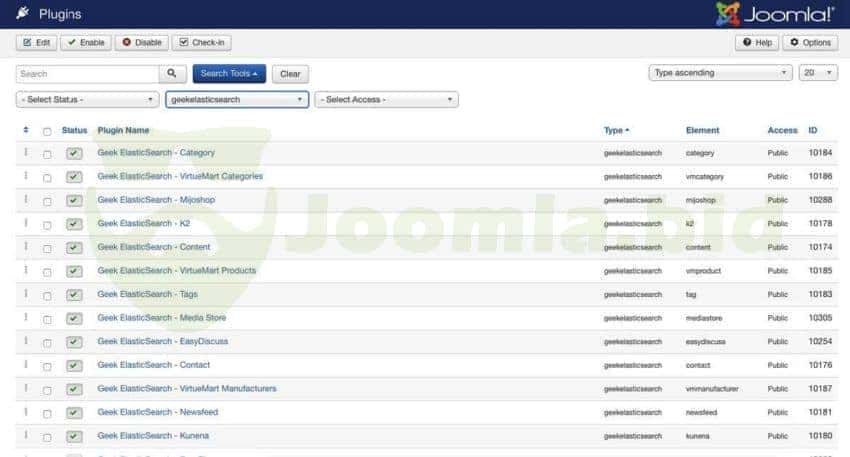Sort by Element column
Viewport: 850px width, 457px height.
(703, 130)
